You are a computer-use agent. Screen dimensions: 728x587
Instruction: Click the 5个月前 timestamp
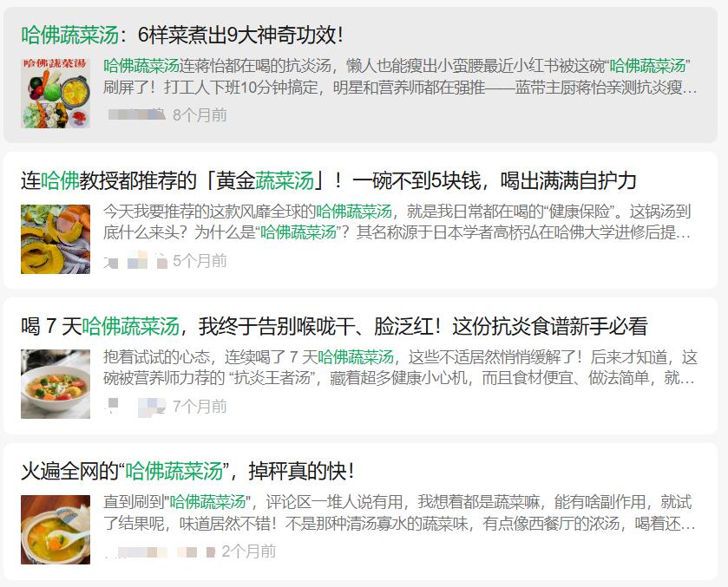tap(200, 260)
